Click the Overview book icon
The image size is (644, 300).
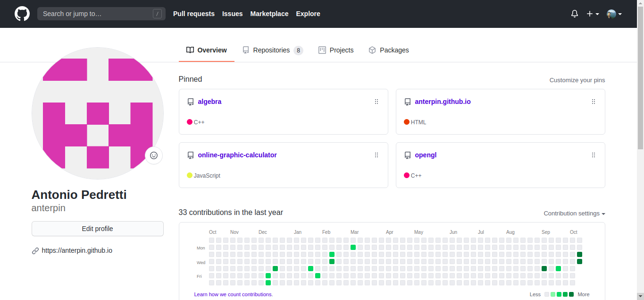tap(190, 50)
